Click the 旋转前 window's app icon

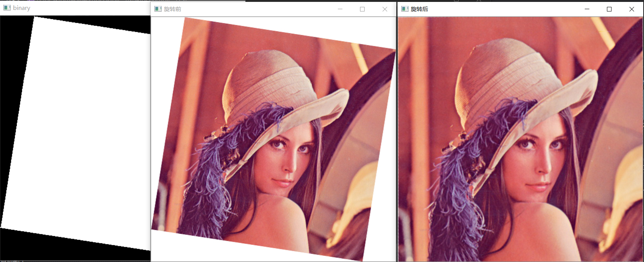(158, 9)
